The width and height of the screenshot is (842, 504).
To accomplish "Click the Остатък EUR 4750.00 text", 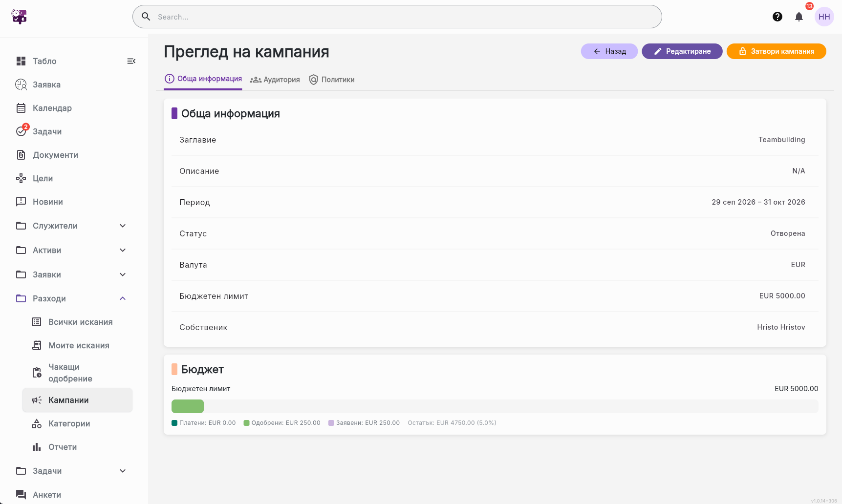I will point(452,423).
